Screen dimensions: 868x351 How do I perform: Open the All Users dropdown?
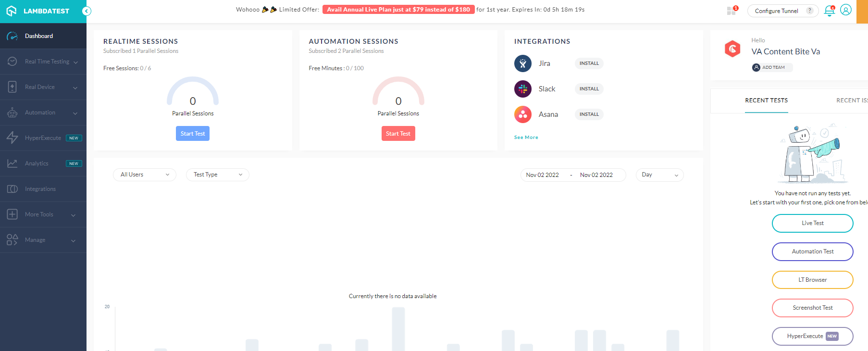145,175
